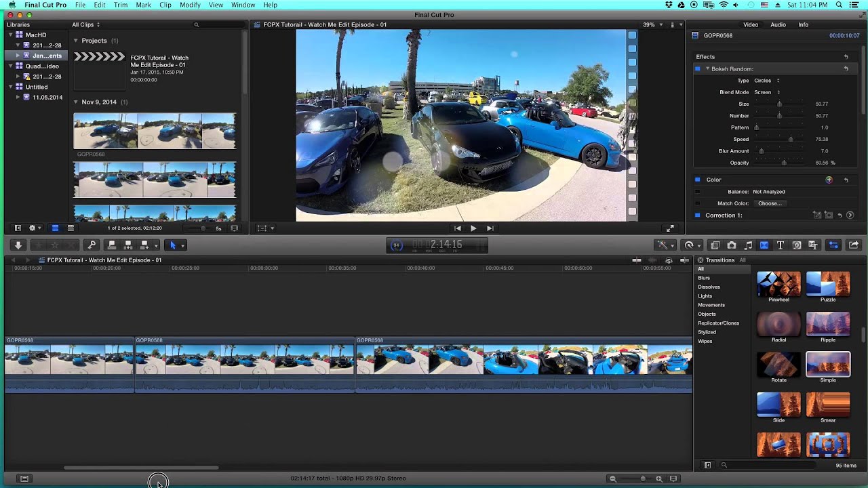Collapse the Nov 9, 2014 section

(x=76, y=102)
